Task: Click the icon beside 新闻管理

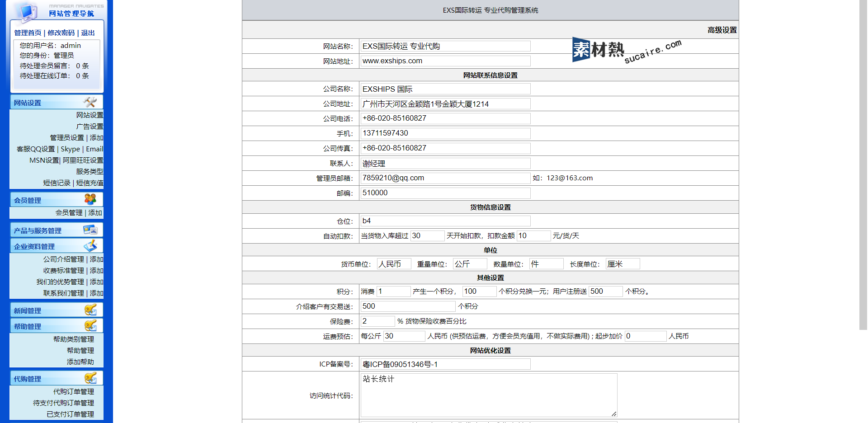Action: pyautogui.click(x=90, y=310)
